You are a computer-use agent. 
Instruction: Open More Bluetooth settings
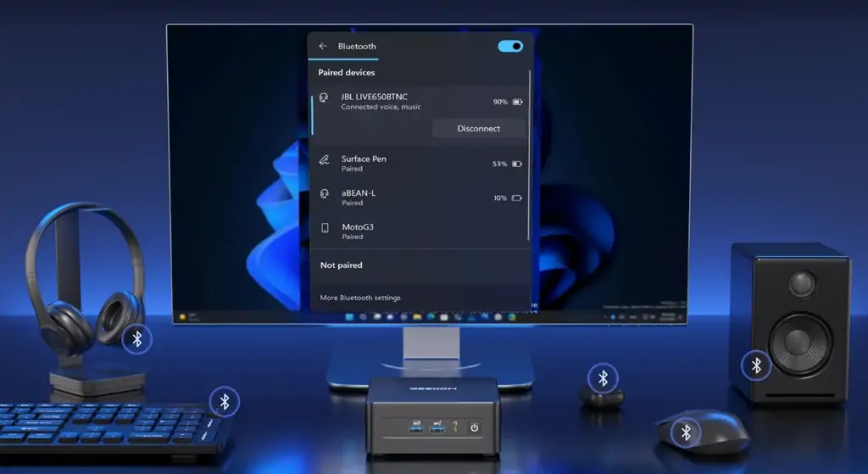click(x=360, y=298)
